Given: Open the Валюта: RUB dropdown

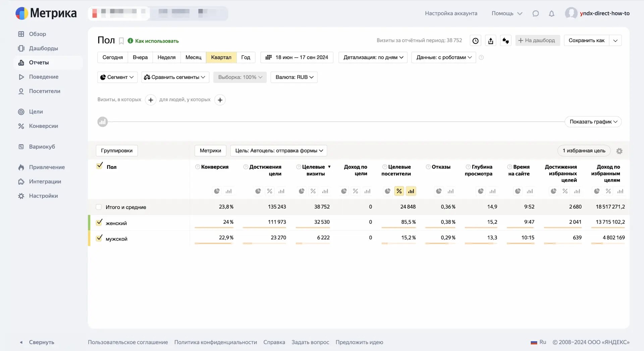Looking at the screenshot, I should pos(294,77).
